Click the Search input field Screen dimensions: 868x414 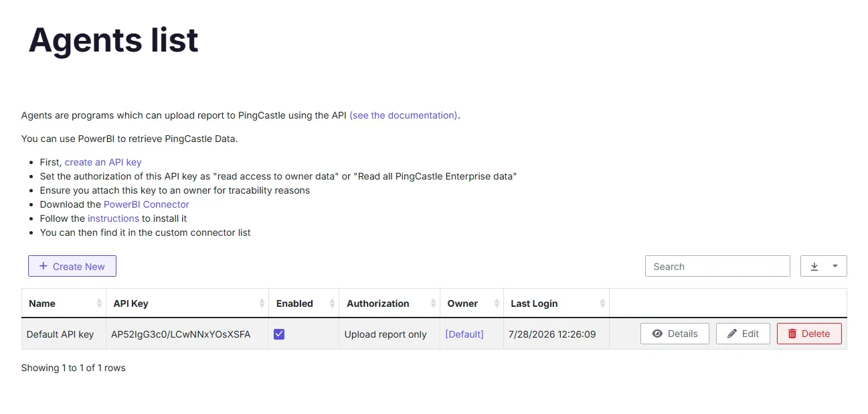[717, 266]
